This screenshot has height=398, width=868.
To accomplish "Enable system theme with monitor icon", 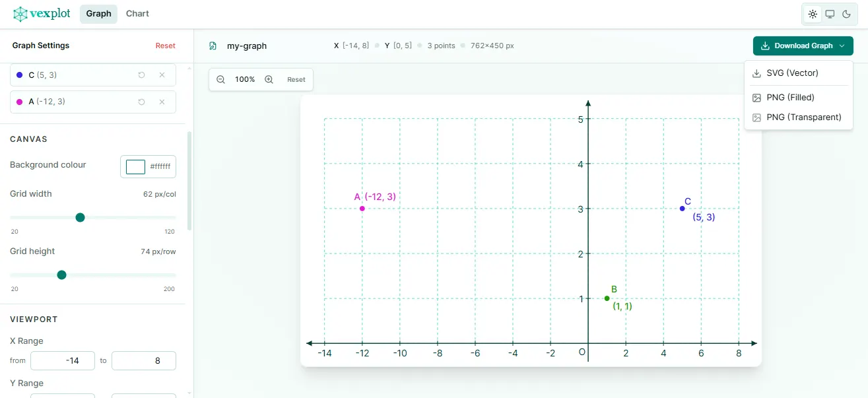I will pos(830,13).
